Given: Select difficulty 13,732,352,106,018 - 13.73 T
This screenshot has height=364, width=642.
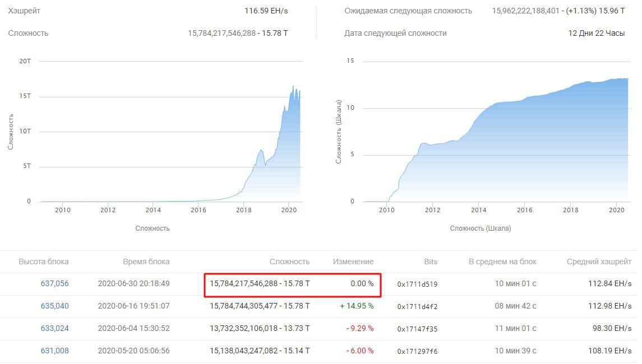Looking at the screenshot, I should 260,328.
